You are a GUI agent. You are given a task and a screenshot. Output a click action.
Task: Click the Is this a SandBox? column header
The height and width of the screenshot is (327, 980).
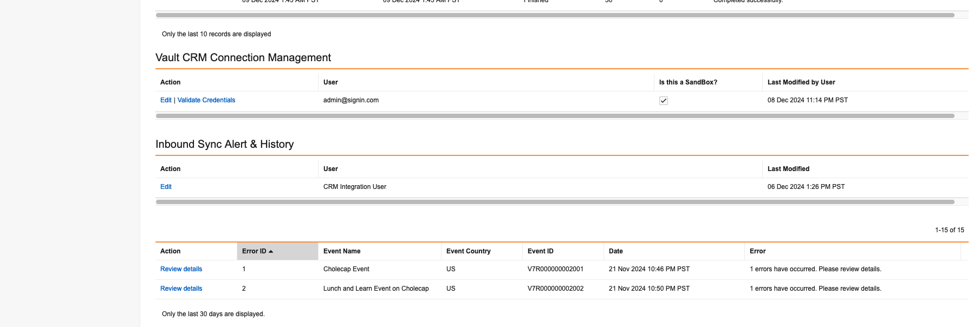pyautogui.click(x=688, y=82)
